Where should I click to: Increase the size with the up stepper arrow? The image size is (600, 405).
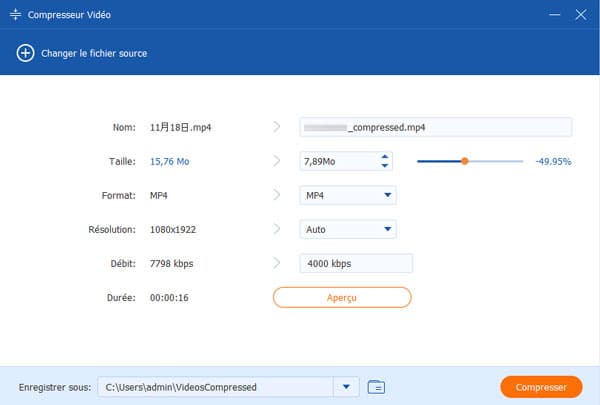pyautogui.click(x=385, y=156)
